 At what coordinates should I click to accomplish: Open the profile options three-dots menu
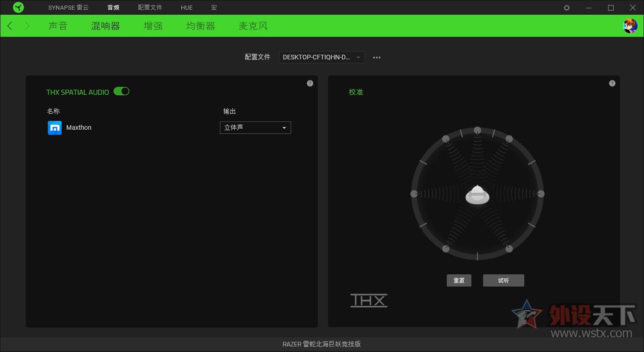377,58
